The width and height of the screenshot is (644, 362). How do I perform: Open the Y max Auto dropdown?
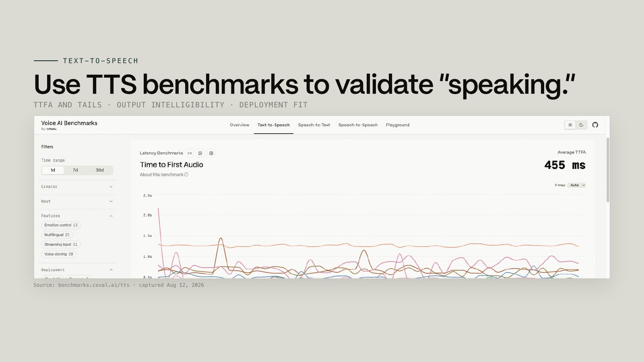tap(577, 185)
